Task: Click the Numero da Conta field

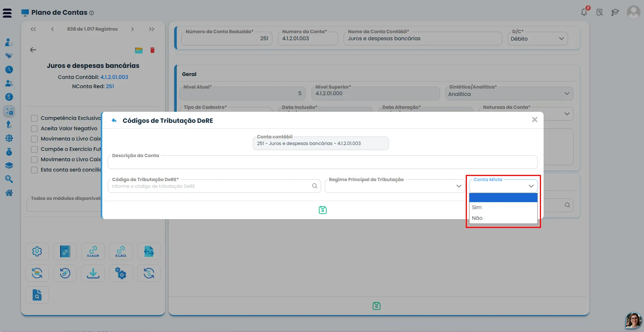Action: (x=308, y=38)
